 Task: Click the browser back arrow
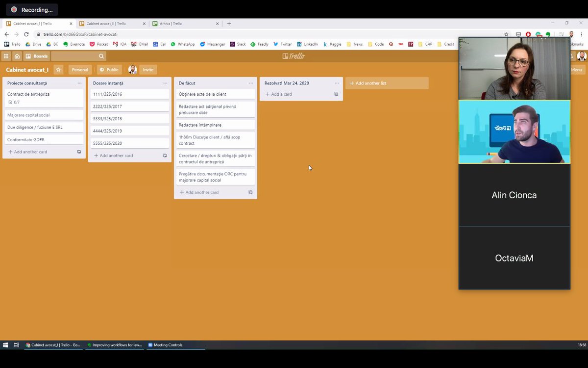click(6, 34)
